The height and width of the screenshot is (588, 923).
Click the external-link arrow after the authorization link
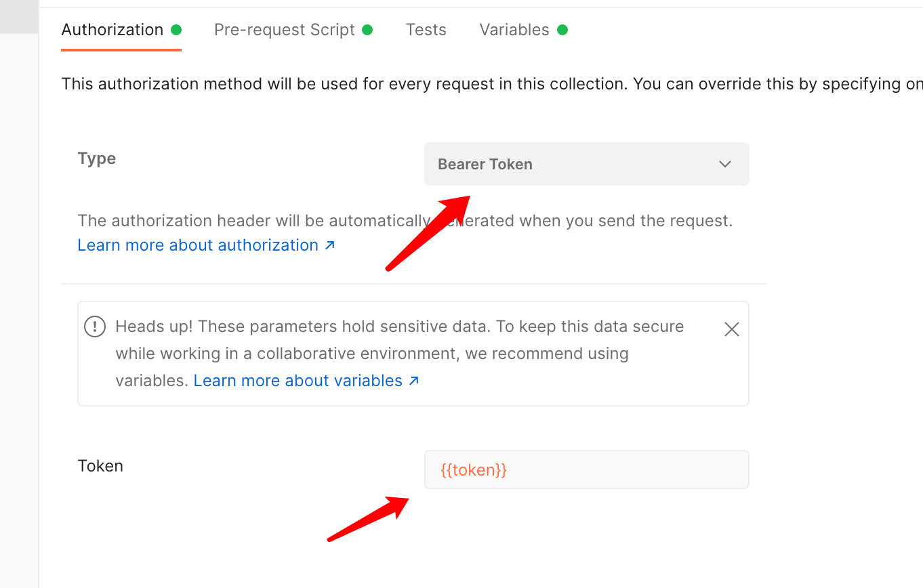(330, 245)
